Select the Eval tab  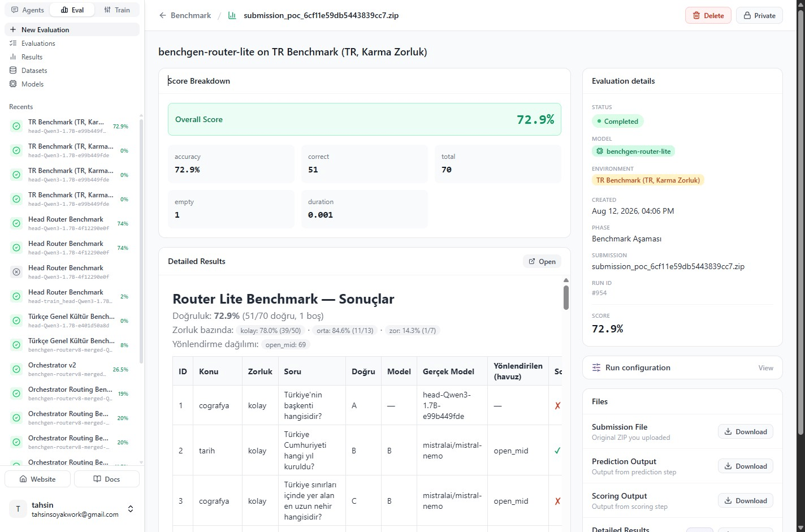(x=72, y=10)
